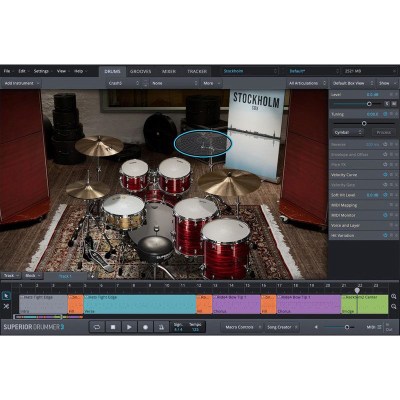
Task: Click the timeline playhead marker
Action: 357,291
